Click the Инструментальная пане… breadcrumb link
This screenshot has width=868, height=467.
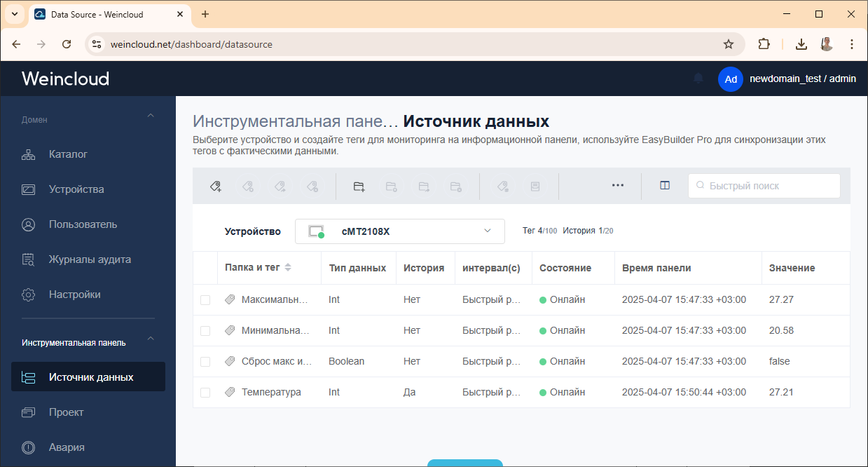coord(295,121)
